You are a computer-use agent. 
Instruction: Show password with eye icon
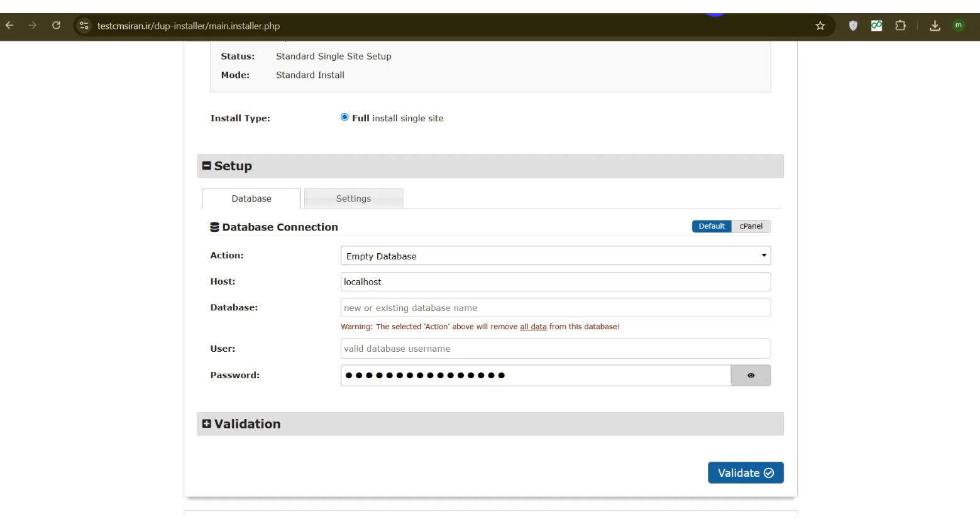(x=751, y=376)
